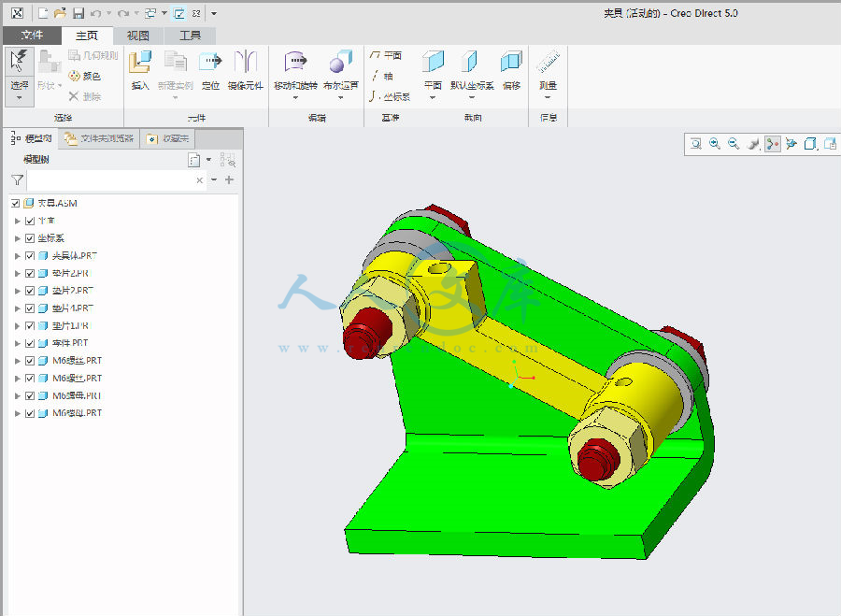This screenshot has height=616, width=841.
Task: Click the ribbon 坐标系 datum button
Action: tap(390, 96)
